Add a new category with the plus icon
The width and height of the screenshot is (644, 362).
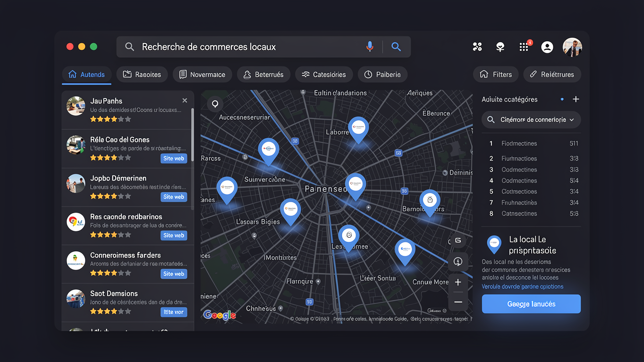point(576,99)
